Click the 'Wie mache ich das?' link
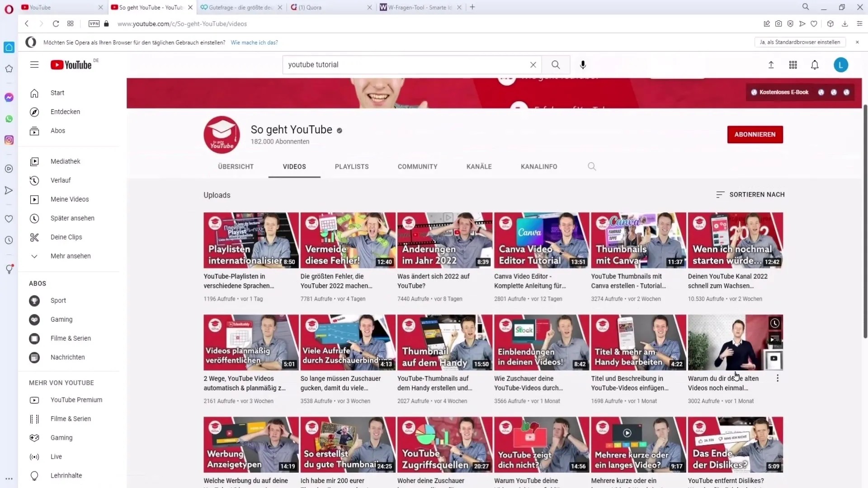Viewport: 868px width, 488px height. tap(254, 42)
